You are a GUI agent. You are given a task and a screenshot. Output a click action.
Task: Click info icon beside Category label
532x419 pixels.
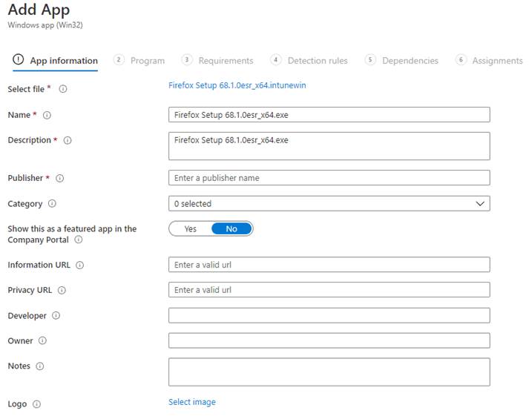pyautogui.click(x=52, y=203)
